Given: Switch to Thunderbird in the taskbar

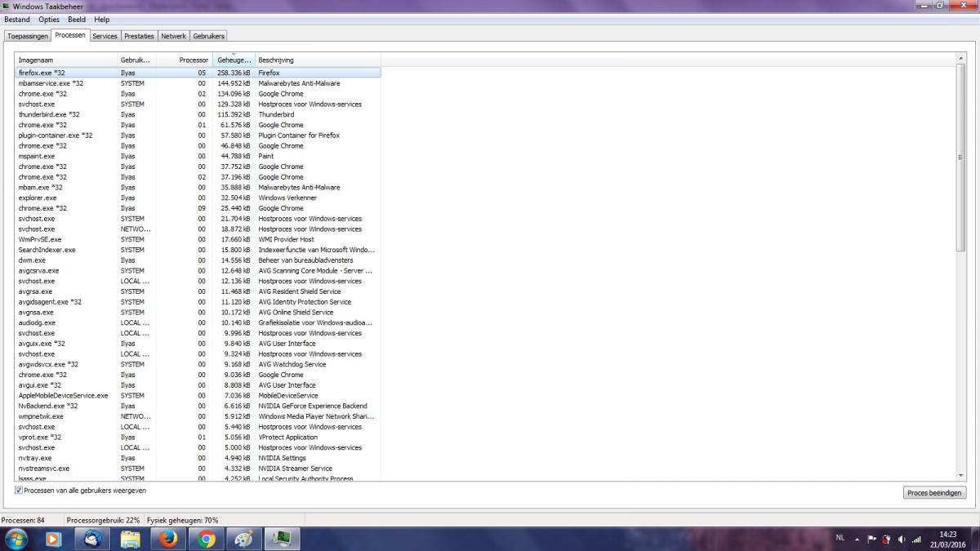Looking at the screenshot, I should [92, 539].
